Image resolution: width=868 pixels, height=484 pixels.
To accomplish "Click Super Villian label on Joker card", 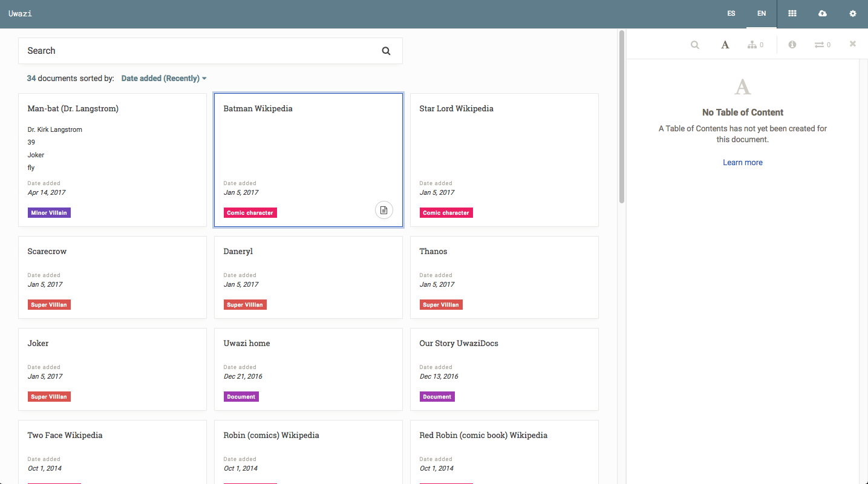I will click(49, 397).
